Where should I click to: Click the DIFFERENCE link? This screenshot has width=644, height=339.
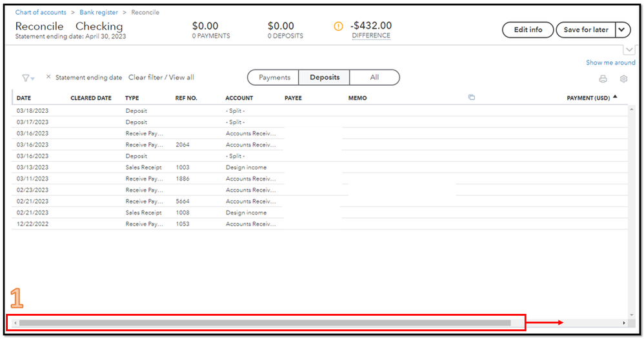pyautogui.click(x=371, y=35)
